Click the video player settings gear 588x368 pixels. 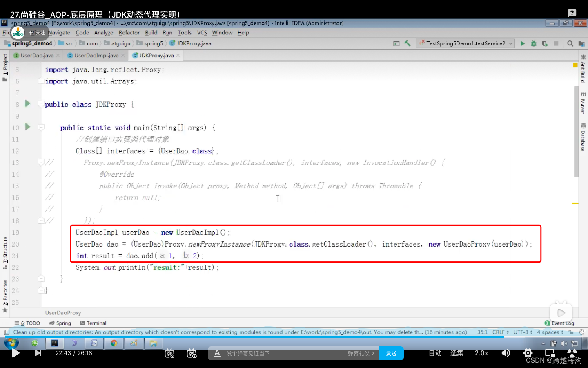528,353
